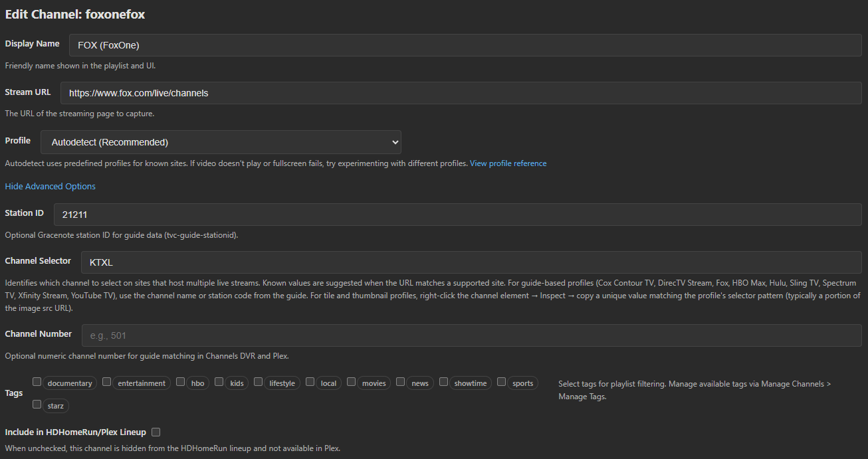Enable Include in HDHomeRun/Plex Lineup checkbox
The image size is (868, 459).
[x=156, y=432]
